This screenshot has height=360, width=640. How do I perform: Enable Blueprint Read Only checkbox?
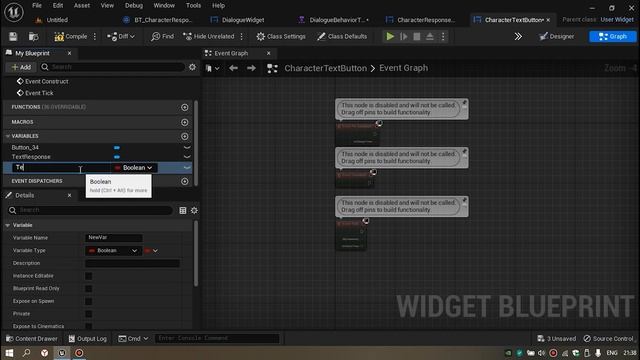[89, 289]
